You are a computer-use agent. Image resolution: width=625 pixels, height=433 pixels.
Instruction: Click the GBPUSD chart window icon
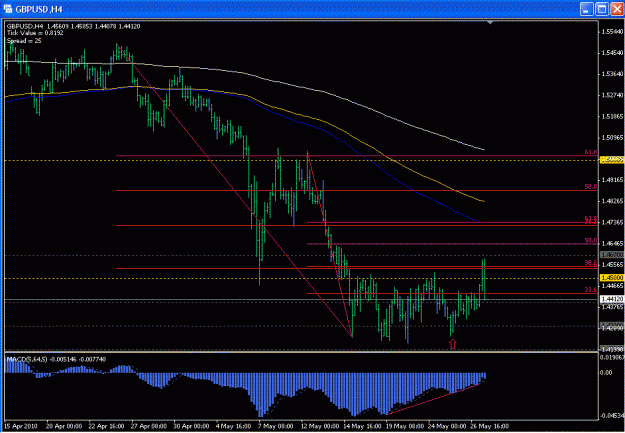[8, 9]
